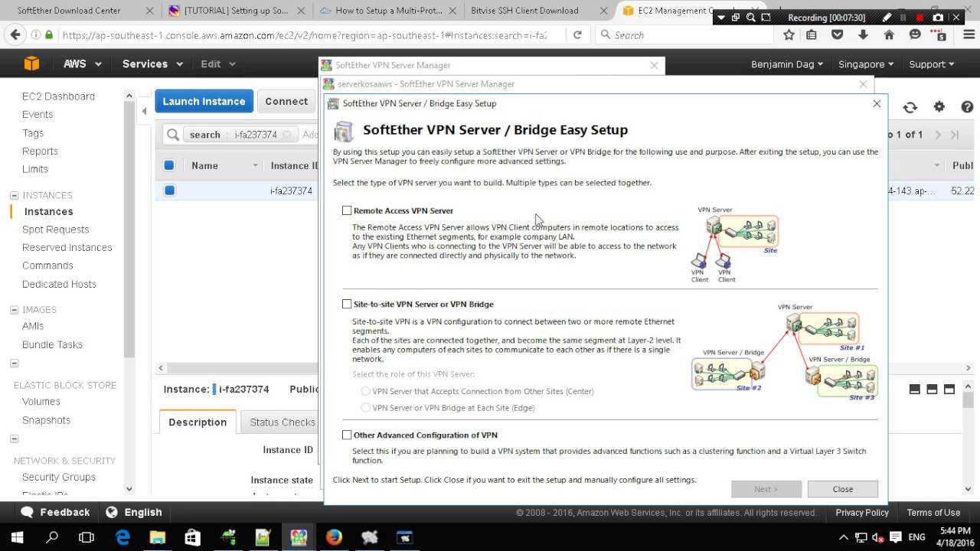Reload the page with Firefox refresh icon
980x551 pixels.
[577, 34]
